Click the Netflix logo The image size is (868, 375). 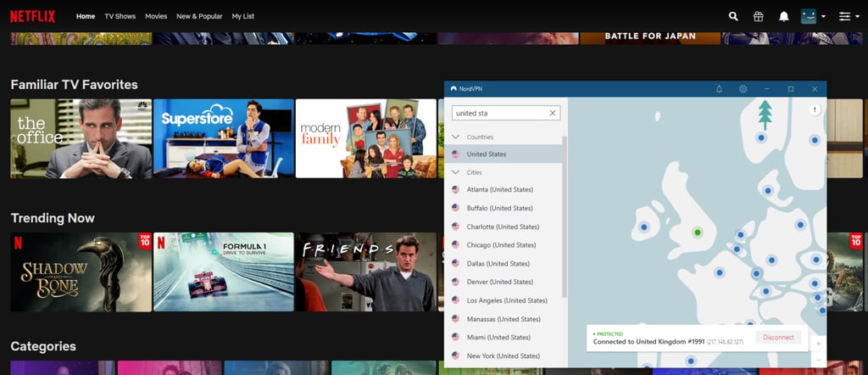coord(33,16)
